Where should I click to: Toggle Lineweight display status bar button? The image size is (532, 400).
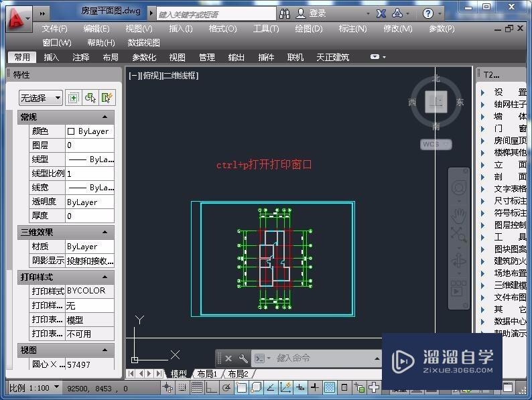pos(314,387)
